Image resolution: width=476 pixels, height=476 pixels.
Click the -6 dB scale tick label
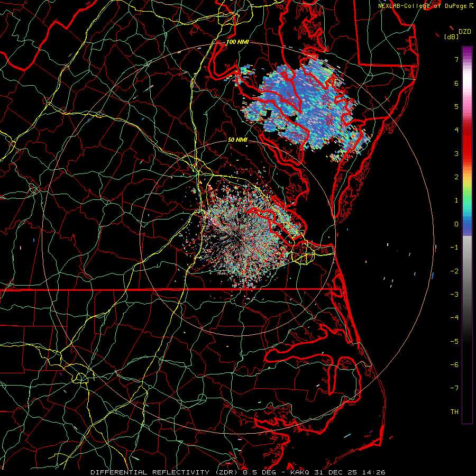tap(454, 365)
